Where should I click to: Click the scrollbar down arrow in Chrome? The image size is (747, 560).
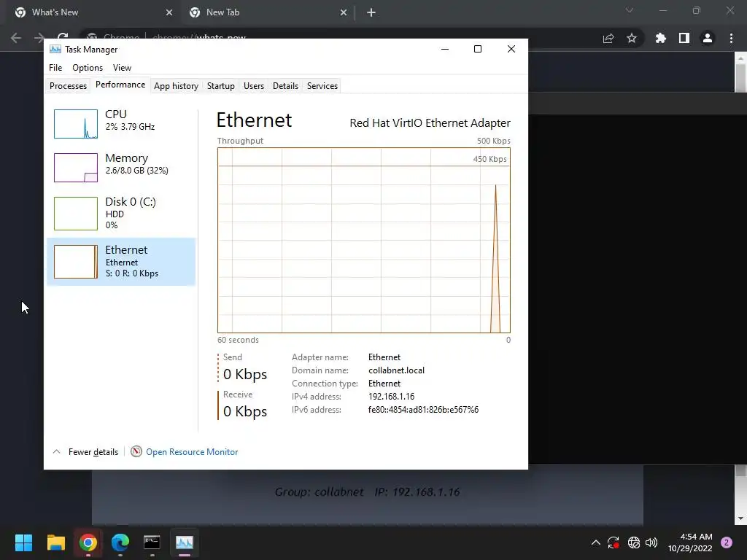coord(740,518)
